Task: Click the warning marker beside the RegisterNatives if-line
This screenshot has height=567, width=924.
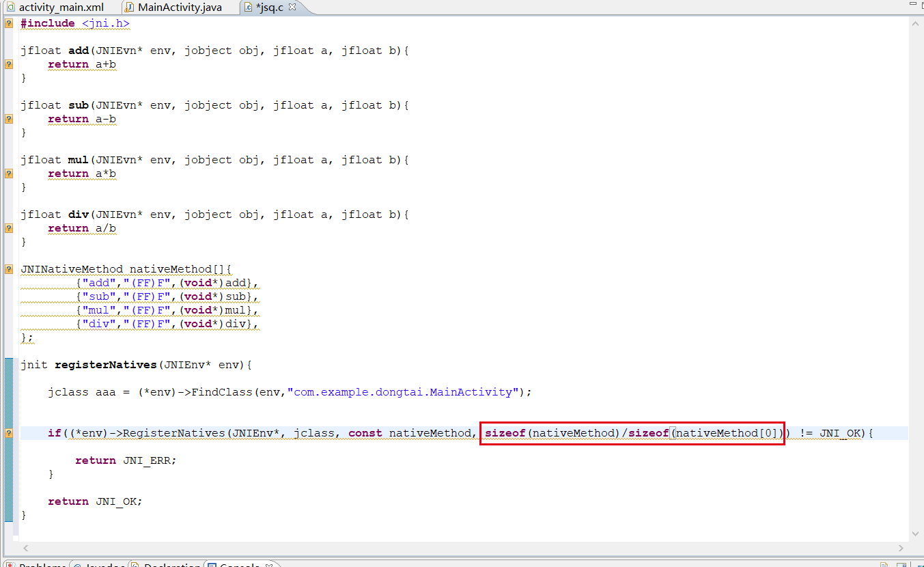Action: (9, 433)
